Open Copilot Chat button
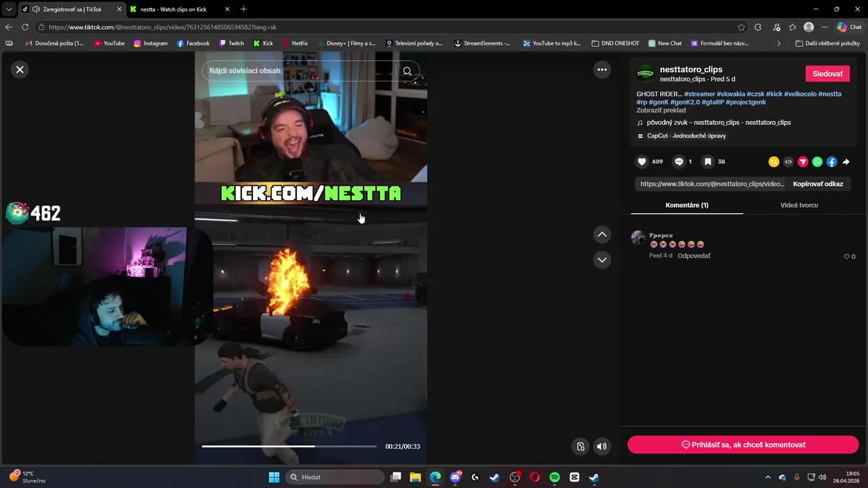868x488 pixels. [850, 27]
